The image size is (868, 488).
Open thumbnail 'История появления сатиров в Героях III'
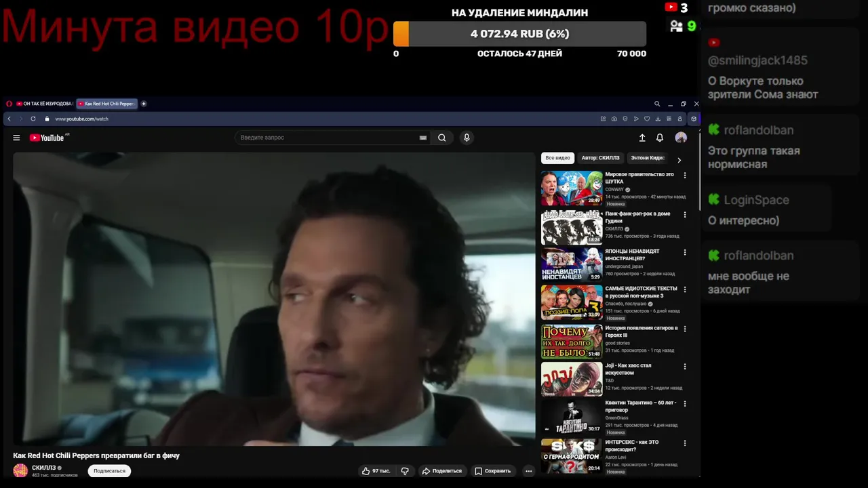click(x=572, y=341)
